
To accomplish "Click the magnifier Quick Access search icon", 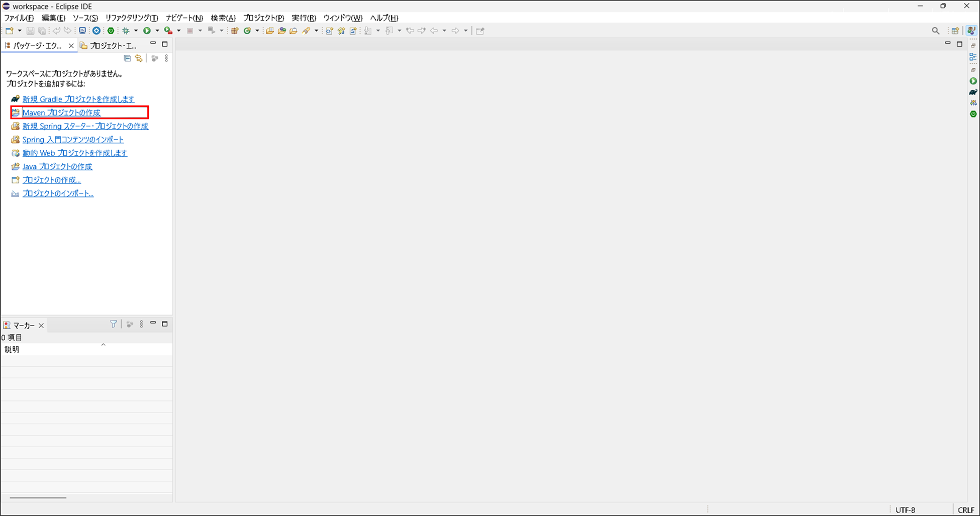I will (x=935, y=31).
